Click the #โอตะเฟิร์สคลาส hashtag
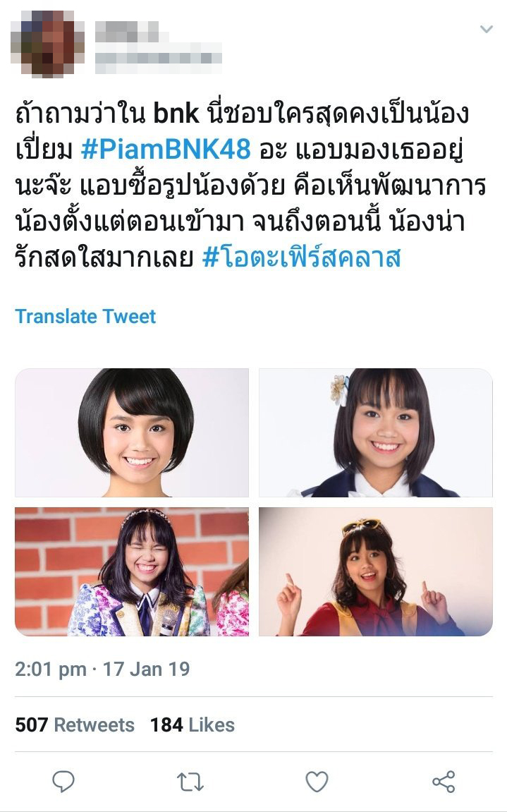 [301, 257]
